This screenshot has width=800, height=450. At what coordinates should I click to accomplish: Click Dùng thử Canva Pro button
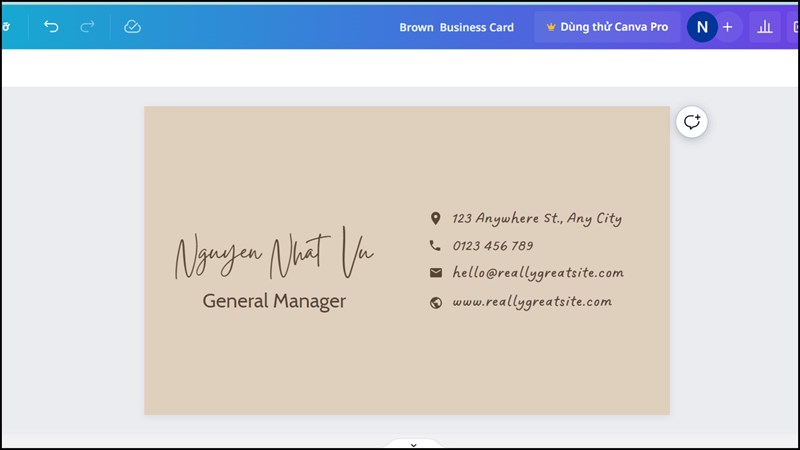point(607,27)
